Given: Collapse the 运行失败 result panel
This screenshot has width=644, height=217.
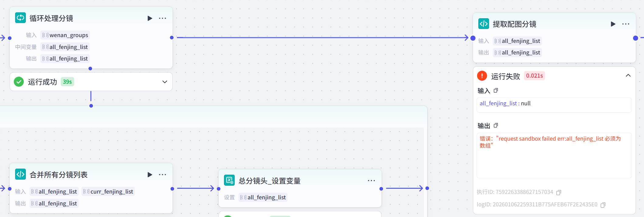Looking at the screenshot, I should (x=628, y=75).
